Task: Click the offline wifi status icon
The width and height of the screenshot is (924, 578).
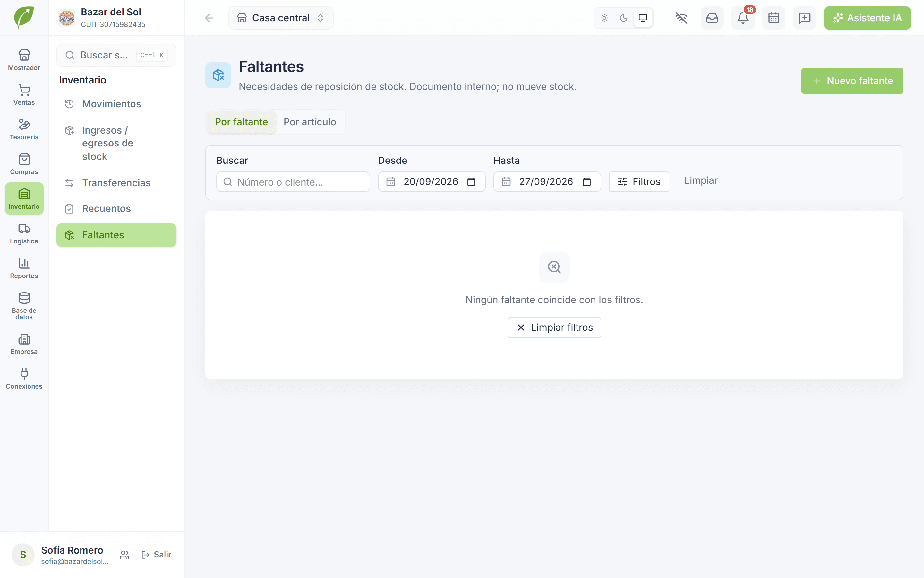Action: [681, 18]
